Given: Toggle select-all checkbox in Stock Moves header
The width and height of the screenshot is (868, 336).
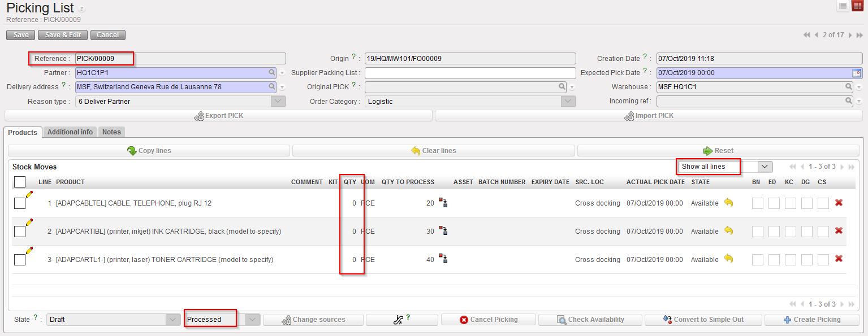Looking at the screenshot, I should pos(20,182).
